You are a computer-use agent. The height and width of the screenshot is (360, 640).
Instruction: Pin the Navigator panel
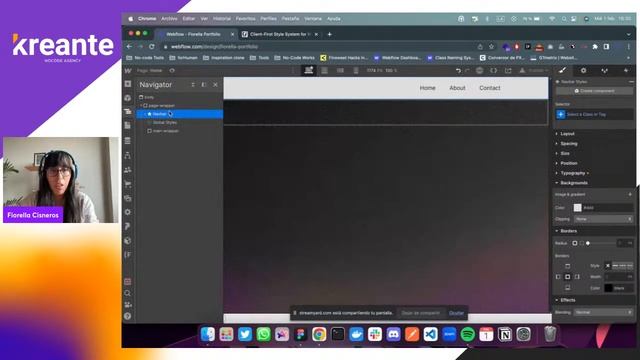[x=204, y=84]
